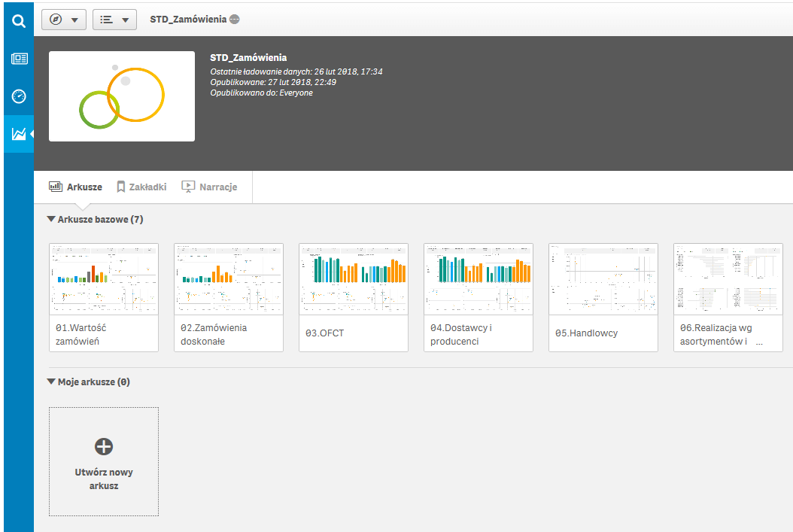Click the gray status icon beside STD_Zamówienia

(x=235, y=20)
